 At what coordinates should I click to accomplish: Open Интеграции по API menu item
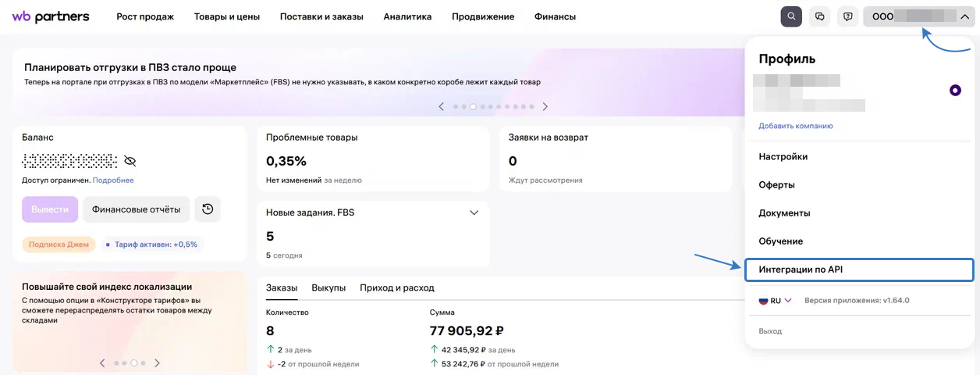click(x=859, y=270)
